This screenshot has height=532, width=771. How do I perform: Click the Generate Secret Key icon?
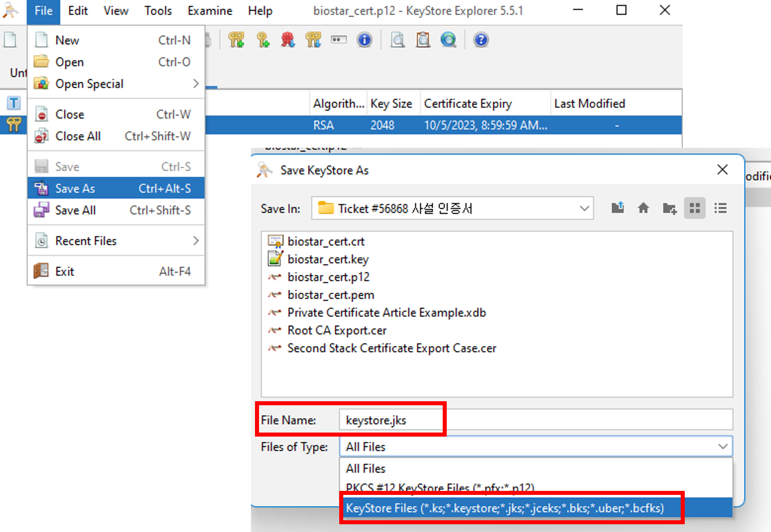(x=263, y=40)
